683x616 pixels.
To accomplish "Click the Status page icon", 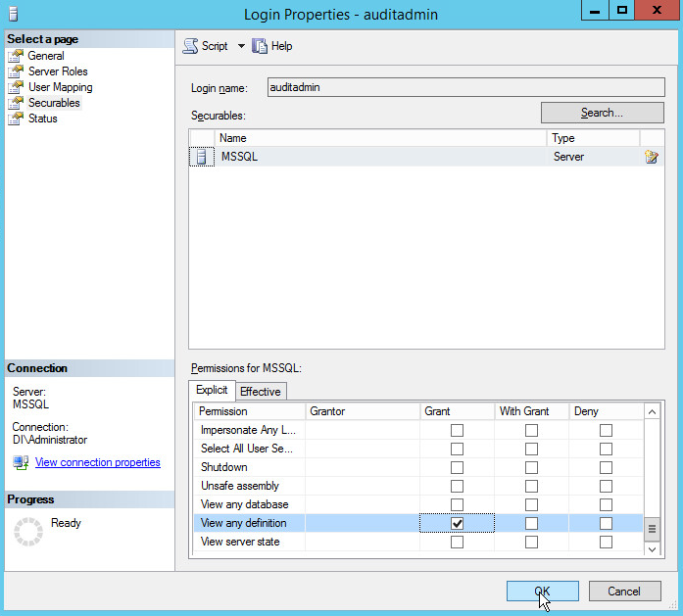I will 16,118.
